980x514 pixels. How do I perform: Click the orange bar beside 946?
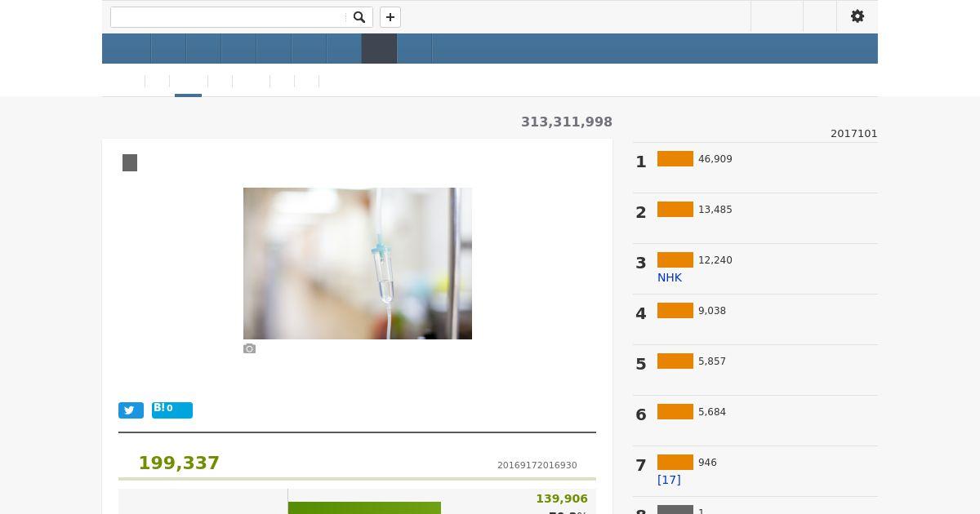pos(675,463)
